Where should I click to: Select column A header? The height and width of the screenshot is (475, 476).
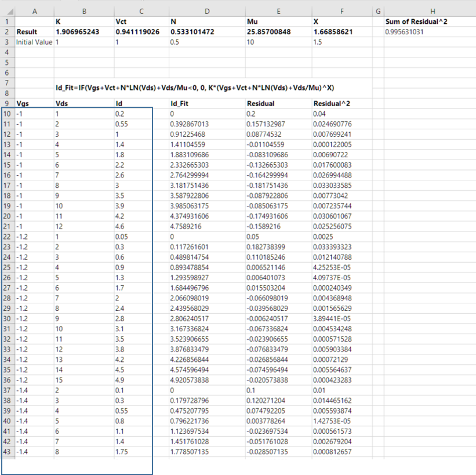(x=35, y=12)
